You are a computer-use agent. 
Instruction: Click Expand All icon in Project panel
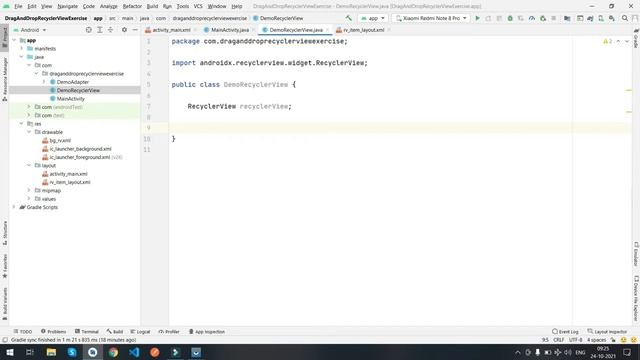click(100, 30)
